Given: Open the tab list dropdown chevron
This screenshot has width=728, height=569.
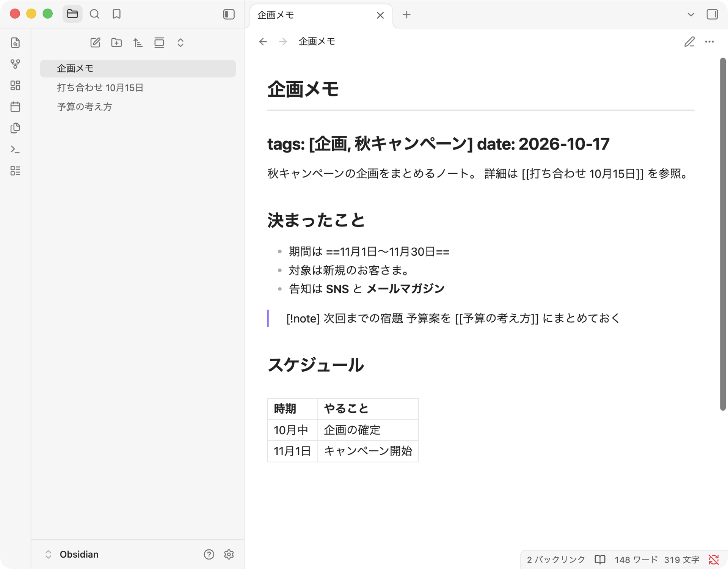Looking at the screenshot, I should click(x=691, y=14).
